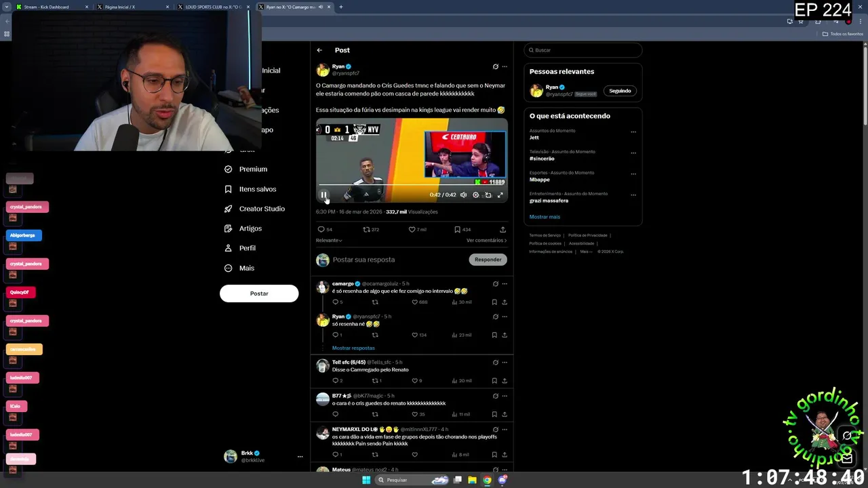
Task: Open more options on NEYMARXL reply
Action: coord(505,430)
